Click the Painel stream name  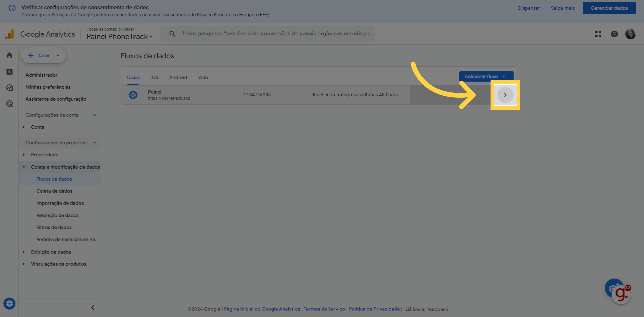155,92
